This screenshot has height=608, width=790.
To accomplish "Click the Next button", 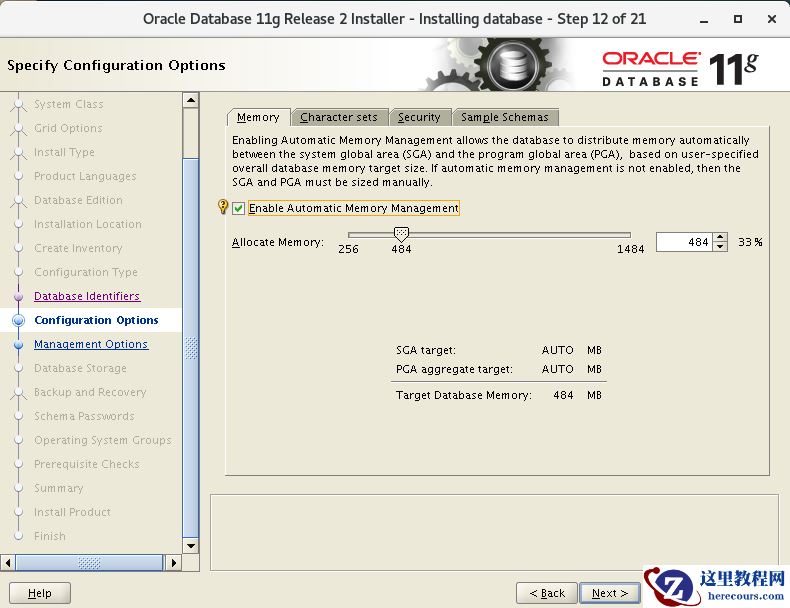I will point(610,593).
